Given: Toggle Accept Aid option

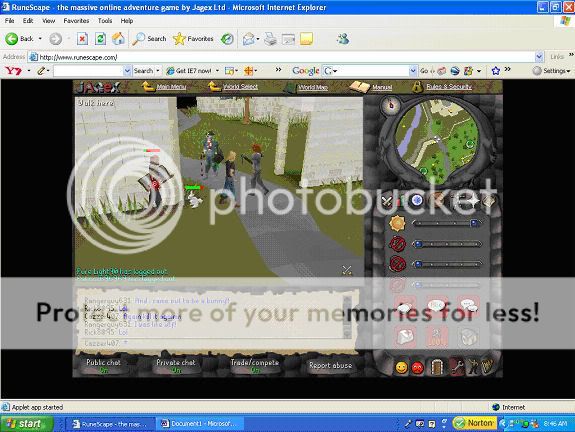Looking at the screenshot, I should [x=405, y=337].
